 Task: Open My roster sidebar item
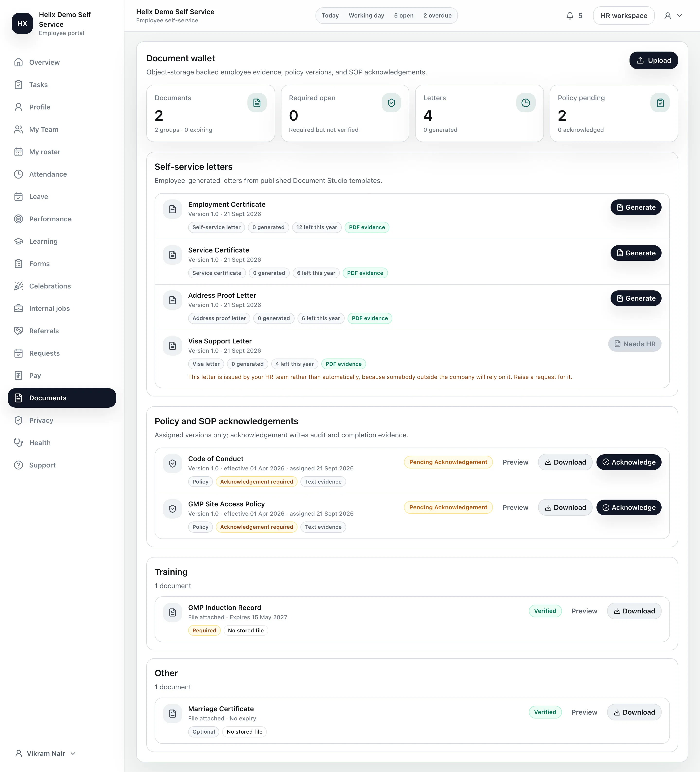click(62, 152)
